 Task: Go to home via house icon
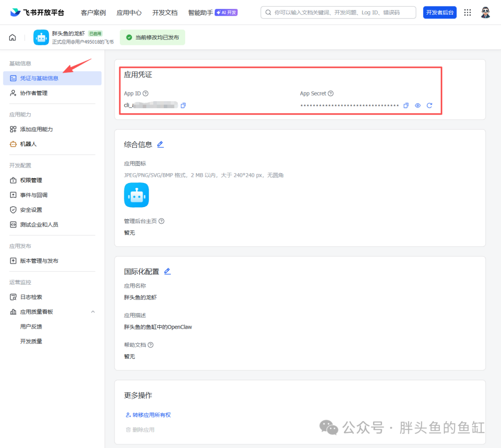point(13,38)
